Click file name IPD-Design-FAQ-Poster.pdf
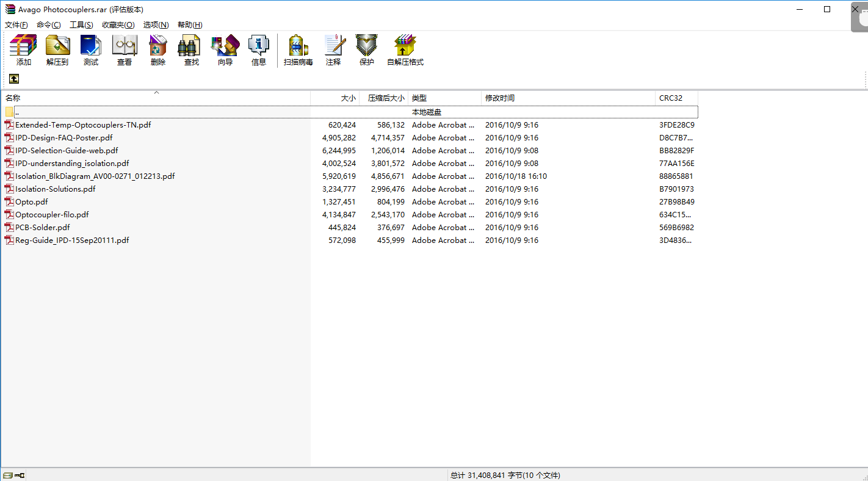The height and width of the screenshot is (481, 868). (64, 137)
